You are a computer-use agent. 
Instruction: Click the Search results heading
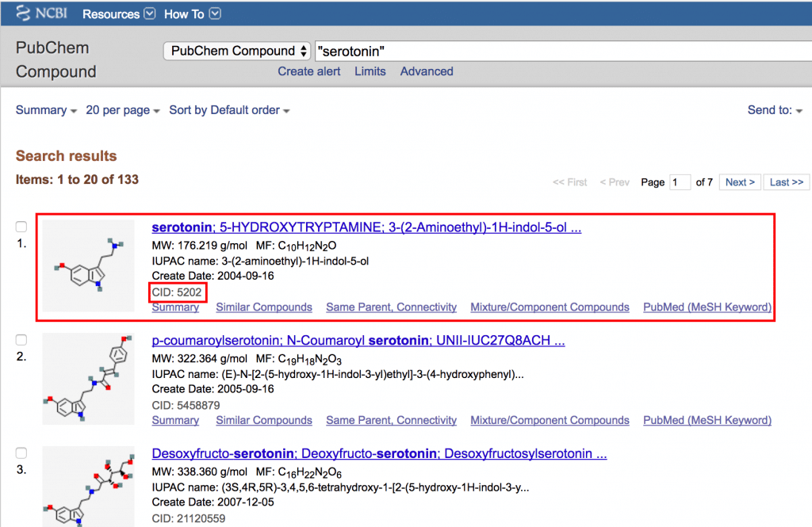coord(67,156)
